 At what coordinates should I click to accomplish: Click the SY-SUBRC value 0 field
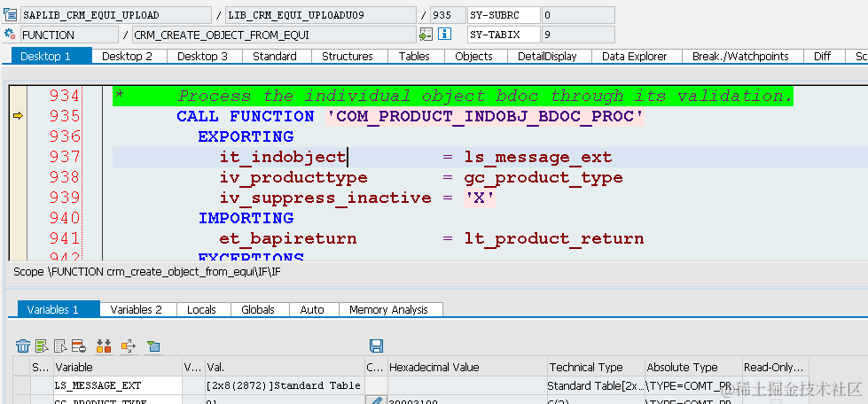point(578,15)
